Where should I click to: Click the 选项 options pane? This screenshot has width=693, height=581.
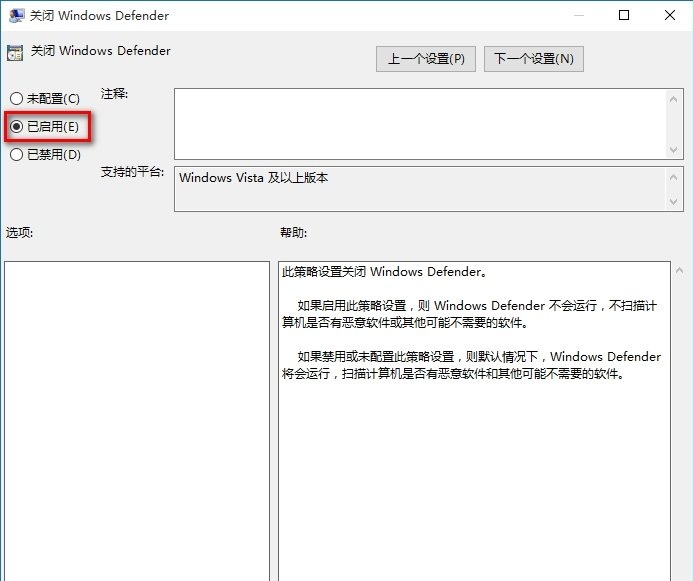137,421
